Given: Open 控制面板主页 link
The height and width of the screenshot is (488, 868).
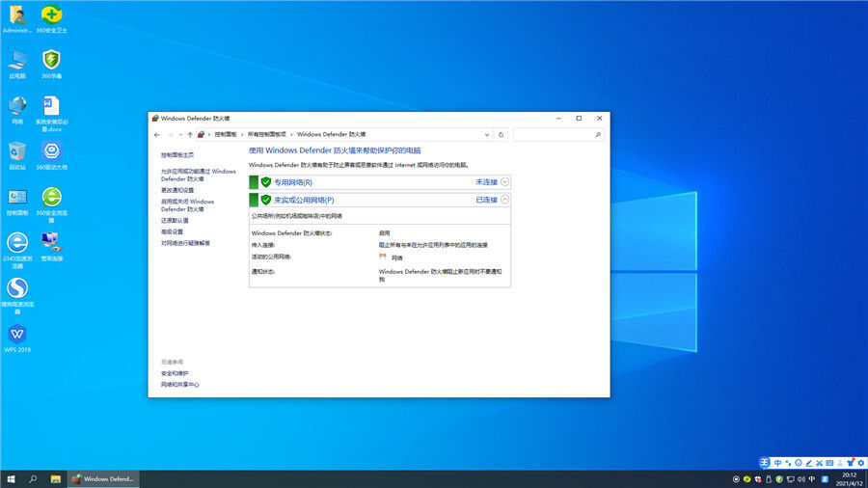Looking at the screenshot, I should (177, 155).
